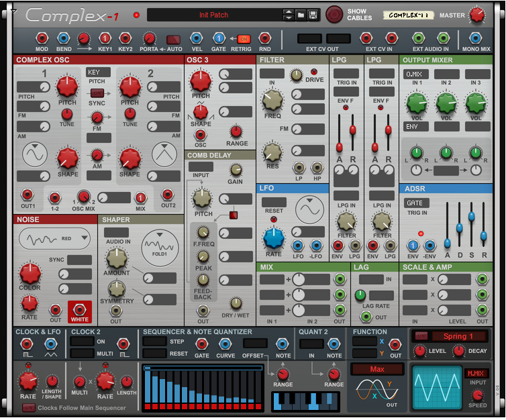Click the ADSR GATE trig in display
This screenshot has height=420, width=506.
coord(416,203)
